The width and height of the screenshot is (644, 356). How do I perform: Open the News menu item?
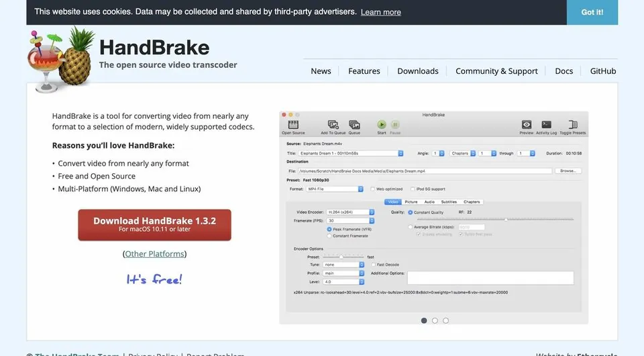coord(321,71)
